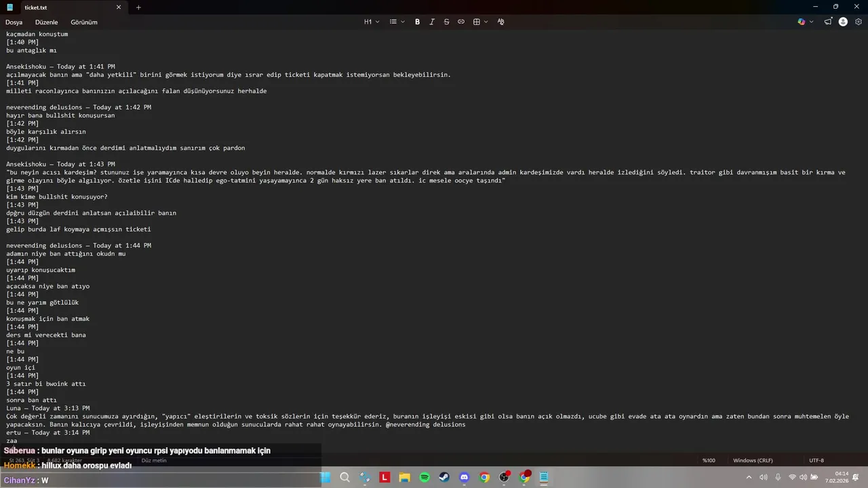Open Spotify from the taskbar
The height and width of the screenshot is (488, 868).
coord(425,477)
